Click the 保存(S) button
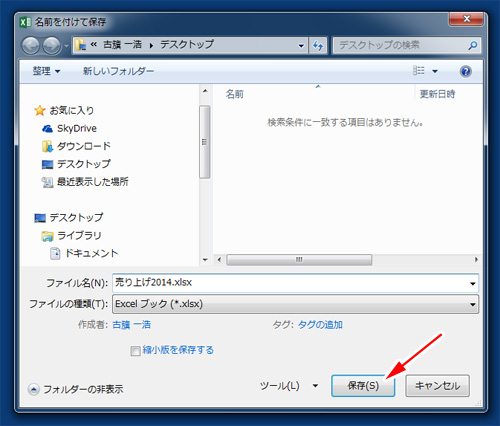Screen dimensions: 500x426 point(363,386)
